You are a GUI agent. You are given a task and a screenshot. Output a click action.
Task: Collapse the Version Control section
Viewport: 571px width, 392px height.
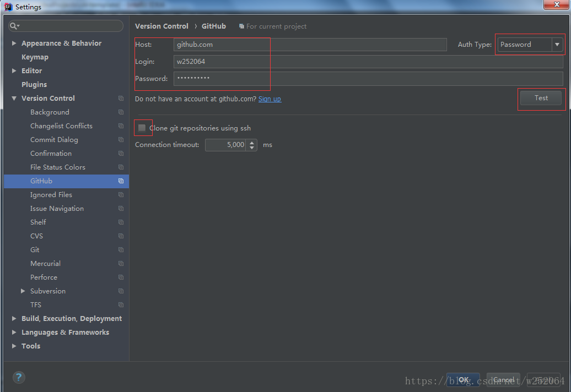click(x=14, y=98)
